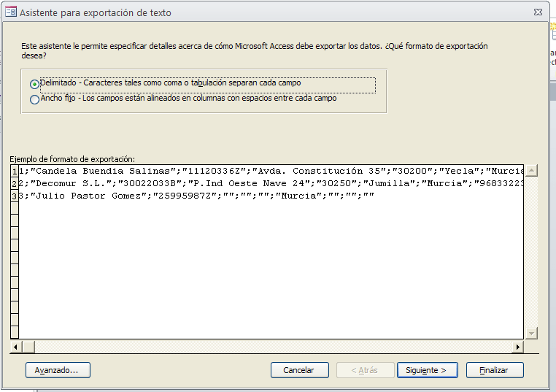The image size is (556, 392).
Task: Select row header 1 in export preview
Action: pyautogui.click(x=15, y=171)
